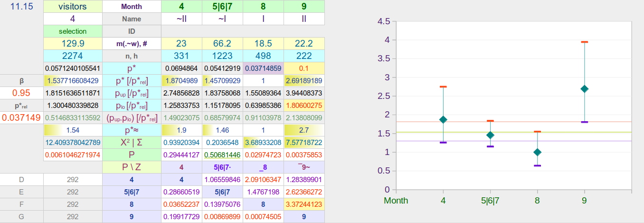Click the teal diamond marker for month 4
644x223 pixels.
point(443,120)
